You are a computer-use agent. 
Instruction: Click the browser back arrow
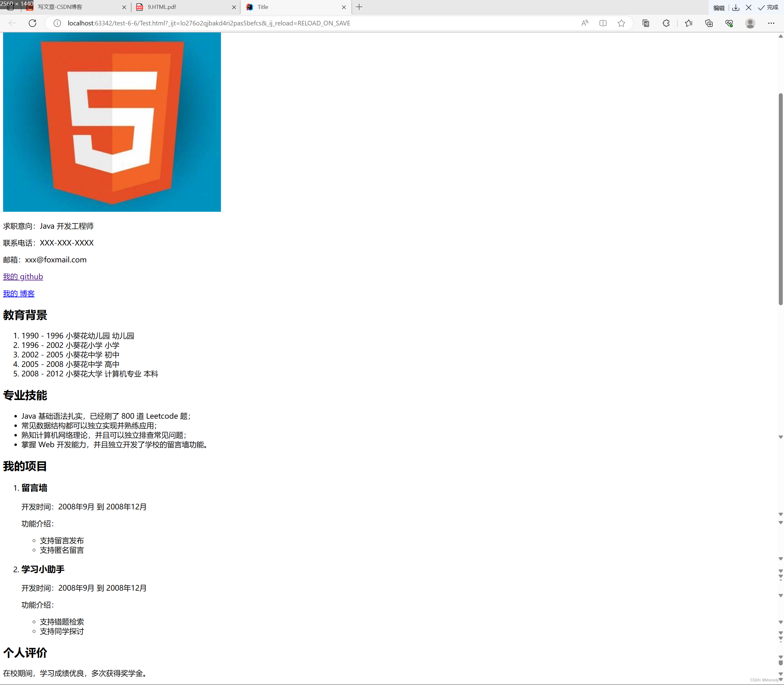(12, 23)
